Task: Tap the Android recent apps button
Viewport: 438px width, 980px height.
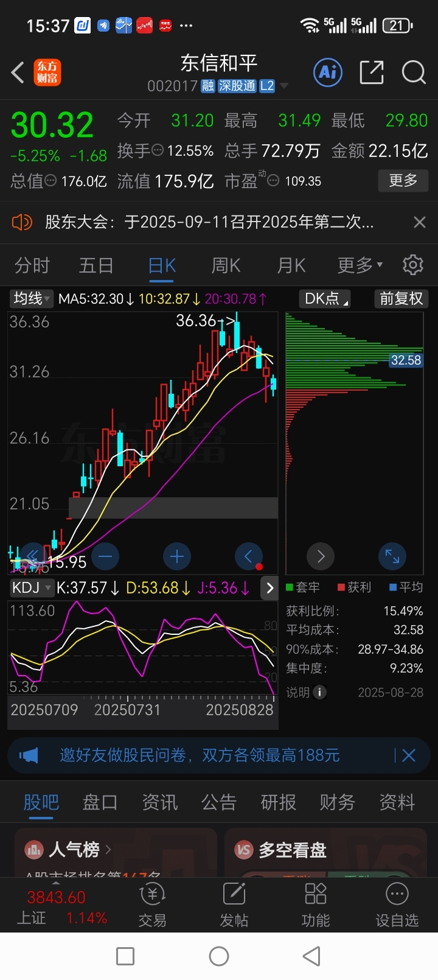Action: [125, 956]
